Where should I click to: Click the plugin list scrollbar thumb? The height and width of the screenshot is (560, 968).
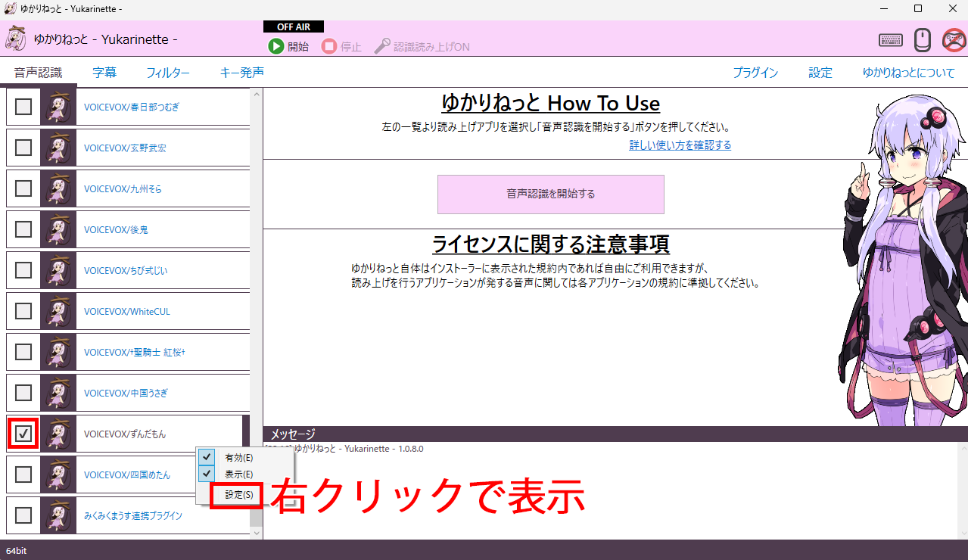click(x=256, y=515)
